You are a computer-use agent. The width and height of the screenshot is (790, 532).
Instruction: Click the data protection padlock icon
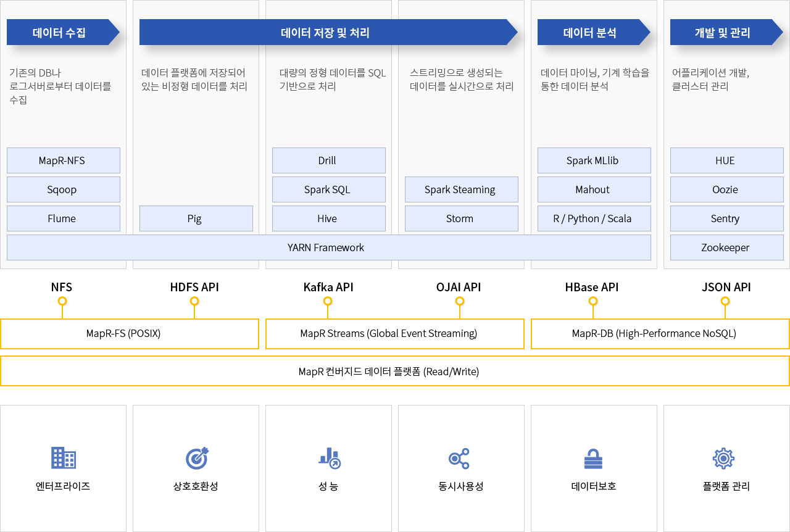click(x=593, y=459)
